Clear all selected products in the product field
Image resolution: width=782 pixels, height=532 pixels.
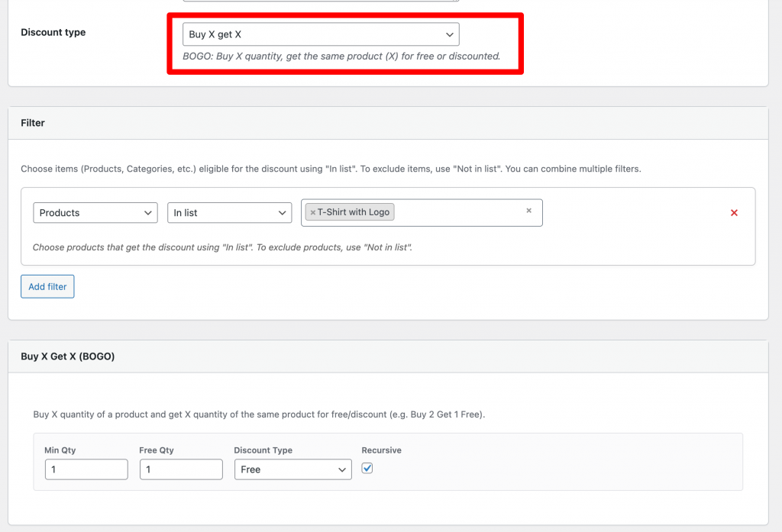pyautogui.click(x=528, y=211)
